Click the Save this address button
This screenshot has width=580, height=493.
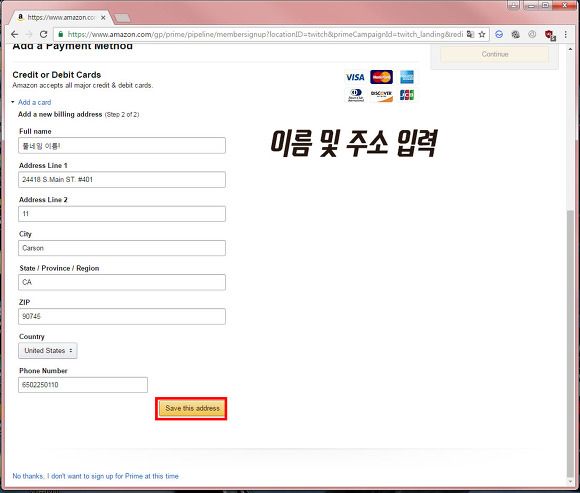pyautogui.click(x=192, y=408)
